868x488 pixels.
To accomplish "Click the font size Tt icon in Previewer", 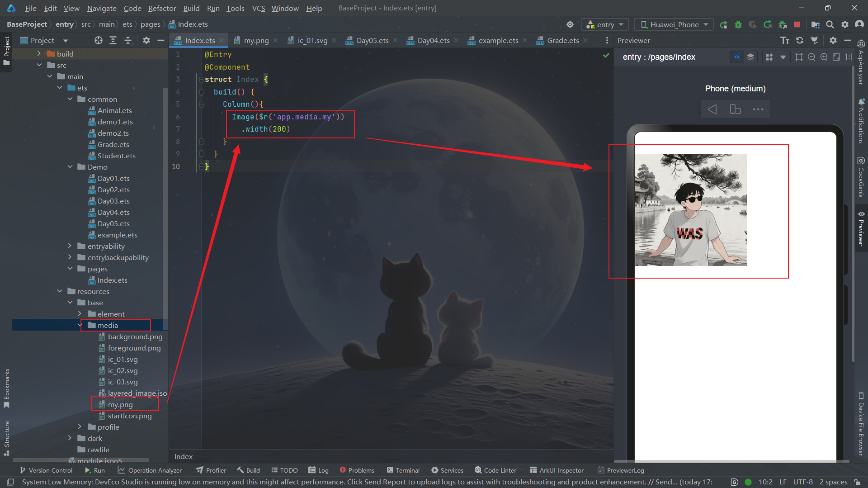I will point(785,40).
